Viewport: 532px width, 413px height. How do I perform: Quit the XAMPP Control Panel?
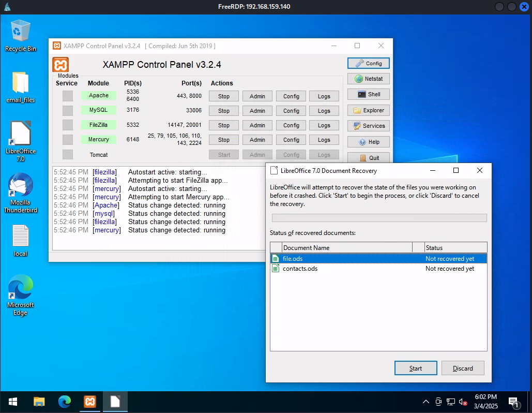point(368,157)
